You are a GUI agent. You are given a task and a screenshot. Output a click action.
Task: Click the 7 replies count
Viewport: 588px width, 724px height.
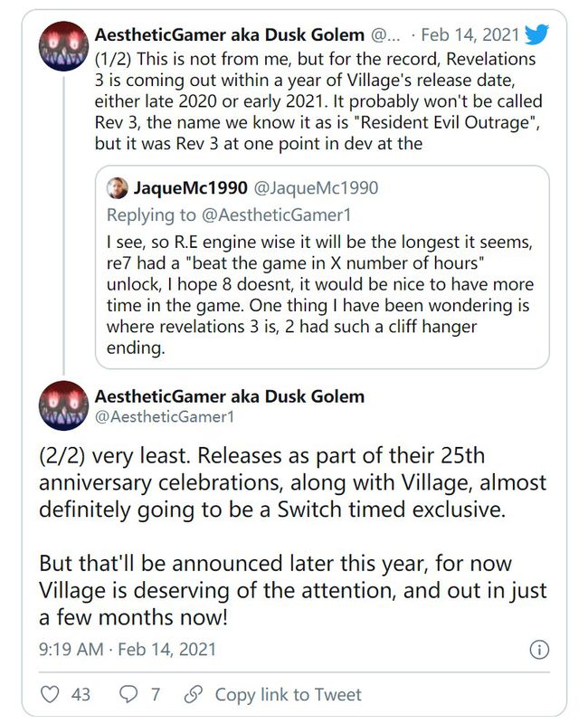[155, 694]
